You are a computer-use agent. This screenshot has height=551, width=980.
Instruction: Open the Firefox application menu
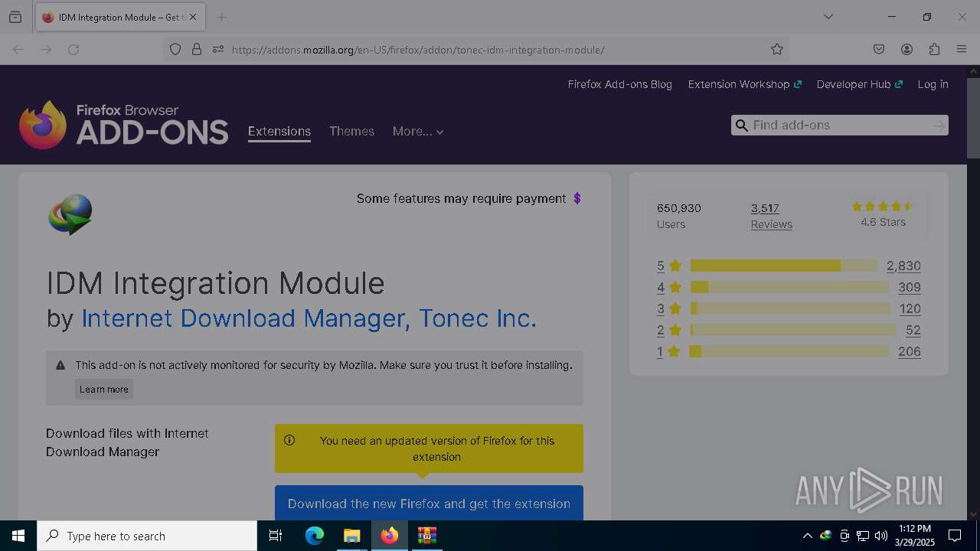[x=962, y=49]
